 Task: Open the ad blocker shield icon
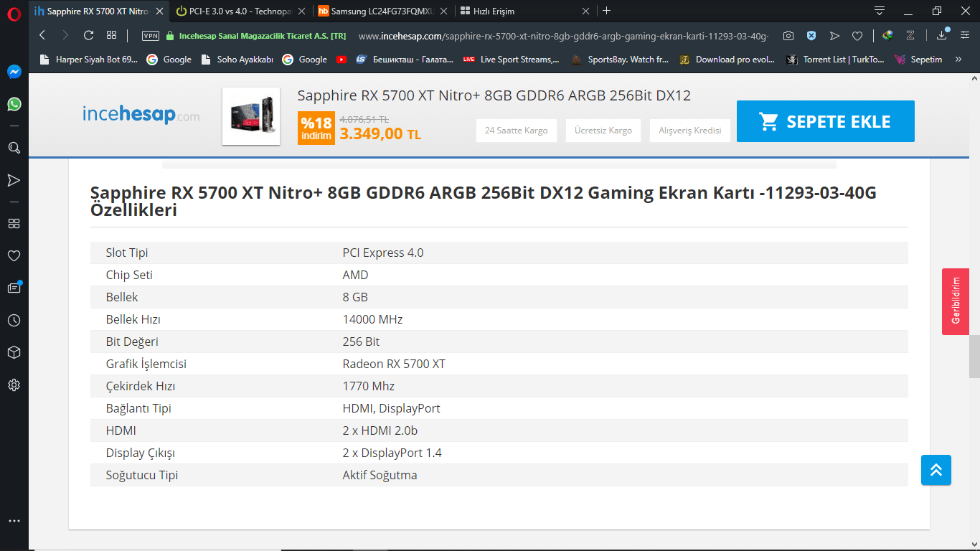pyautogui.click(x=811, y=36)
